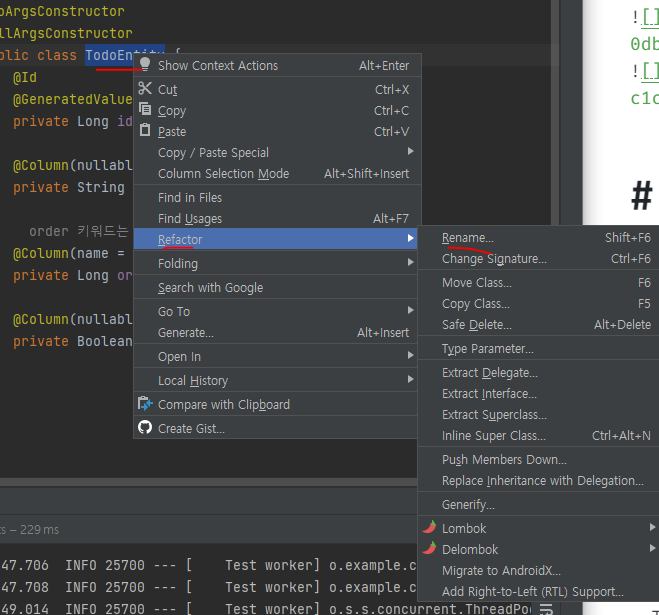Screen dimensions: 659x615
Task: Click the lightbulb icon for Show Context Actions
Action: pos(145,65)
